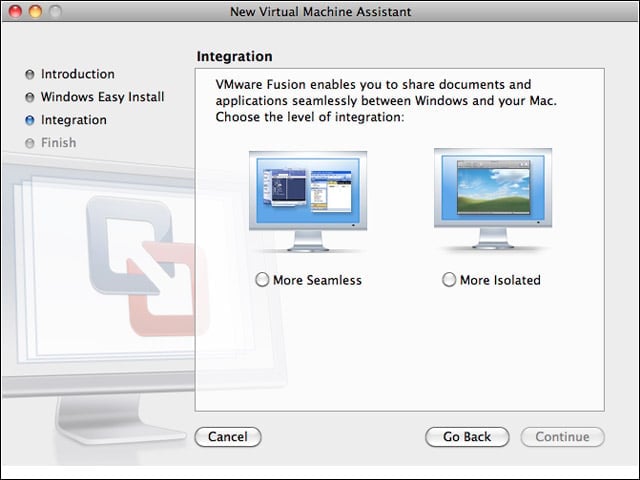Click the bold Integration heading
The image size is (640, 480).
pyautogui.click(x=234, y=56)
